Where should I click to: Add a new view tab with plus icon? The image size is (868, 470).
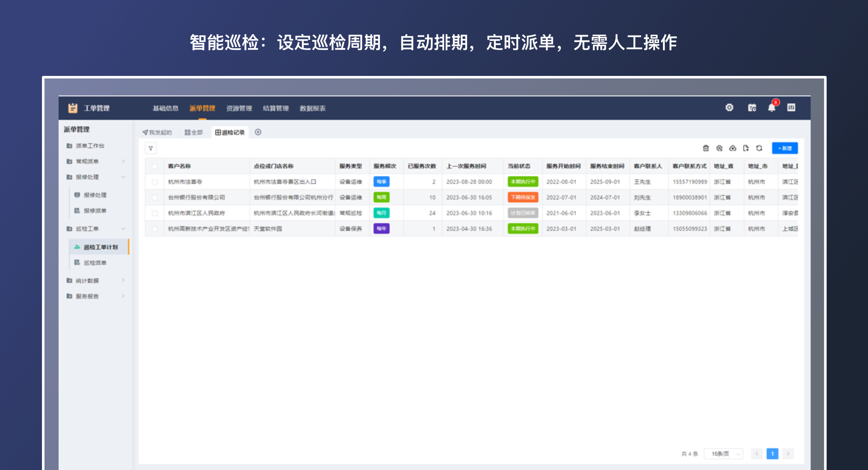pos(258,132)
